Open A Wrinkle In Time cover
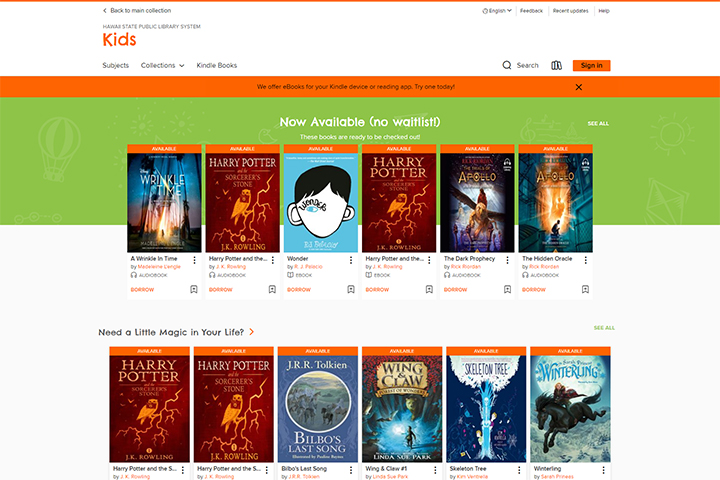 coord(164,203)
